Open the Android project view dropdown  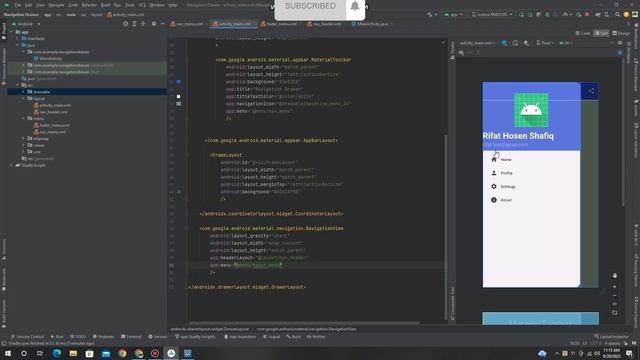coord(27,24)
